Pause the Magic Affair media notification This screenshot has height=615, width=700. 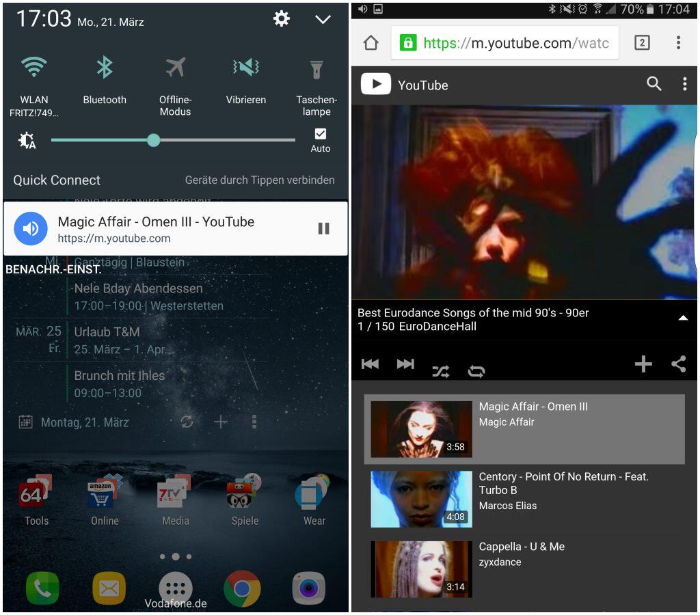pyautogui.click(x=323, y=228)
